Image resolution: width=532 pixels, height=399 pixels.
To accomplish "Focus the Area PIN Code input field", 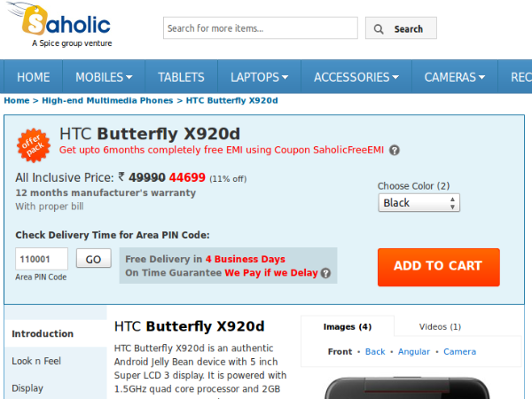I will click(x=42, y=259).
